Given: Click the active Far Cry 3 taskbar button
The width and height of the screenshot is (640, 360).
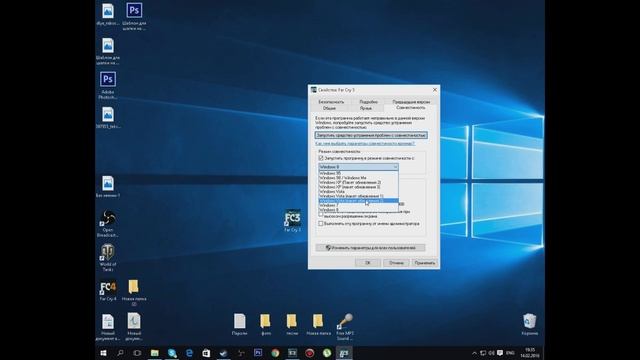Looking at the screenshot, I should click(344, 353).
